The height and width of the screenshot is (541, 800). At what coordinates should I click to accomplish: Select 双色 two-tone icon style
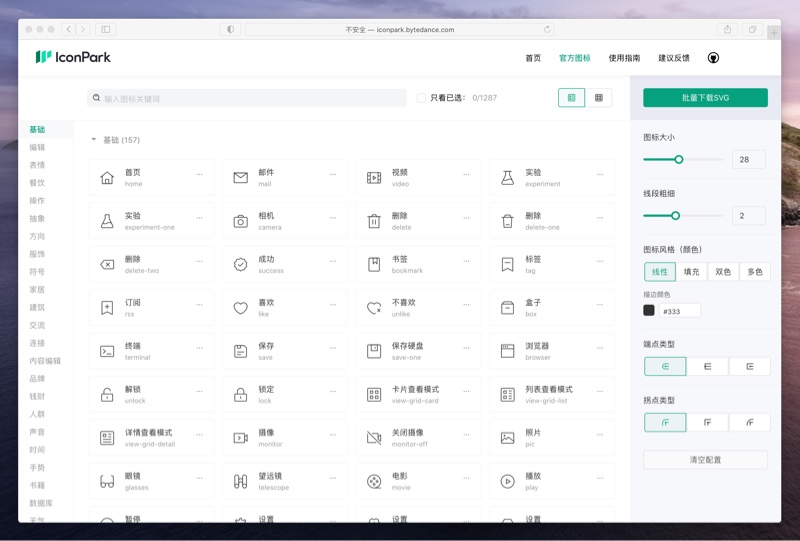tap(722, 271)
